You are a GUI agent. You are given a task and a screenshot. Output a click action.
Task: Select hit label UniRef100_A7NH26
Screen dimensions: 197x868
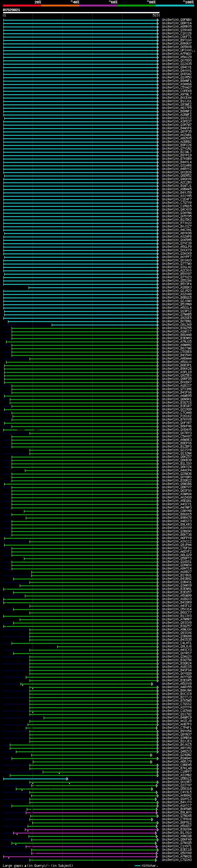[177, 857]
